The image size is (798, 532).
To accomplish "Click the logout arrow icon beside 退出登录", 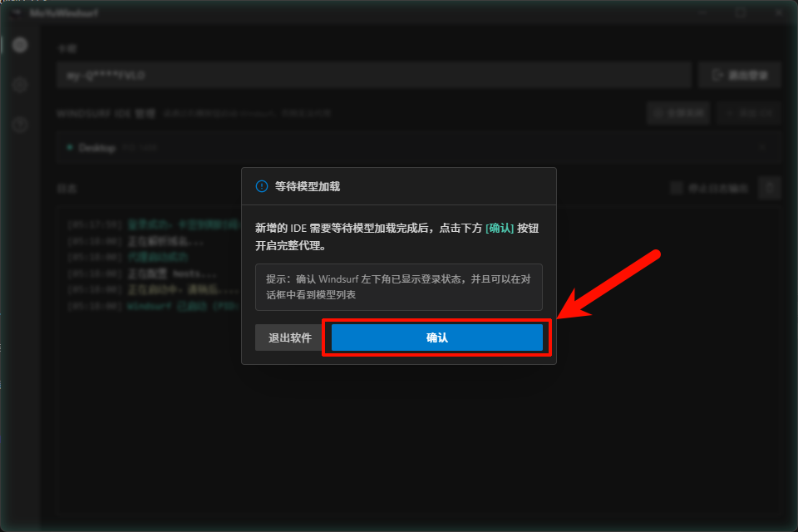I will click(717, 75).
